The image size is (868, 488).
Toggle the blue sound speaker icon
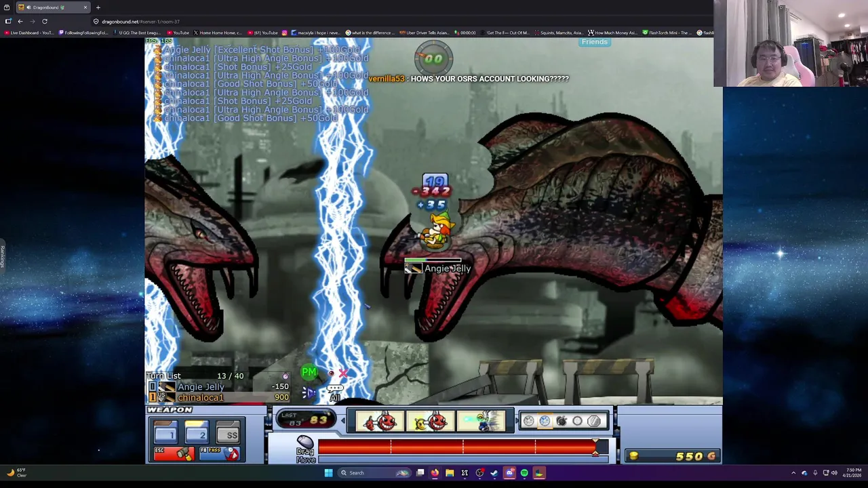(x=309, y=392)
